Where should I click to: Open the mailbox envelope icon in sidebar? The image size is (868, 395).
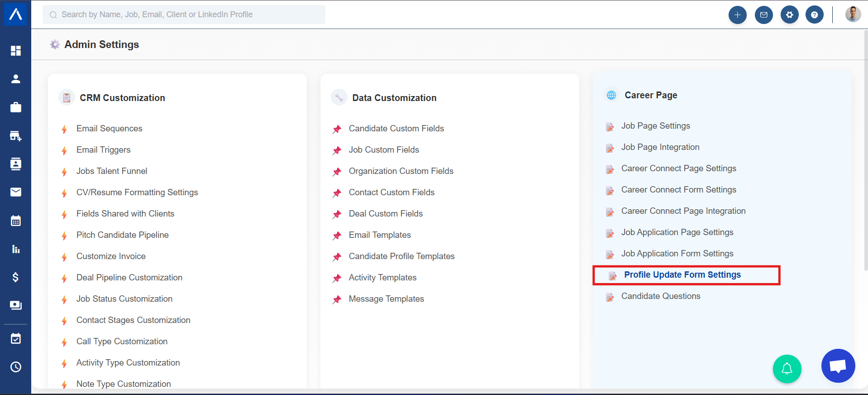click(16, 192)
